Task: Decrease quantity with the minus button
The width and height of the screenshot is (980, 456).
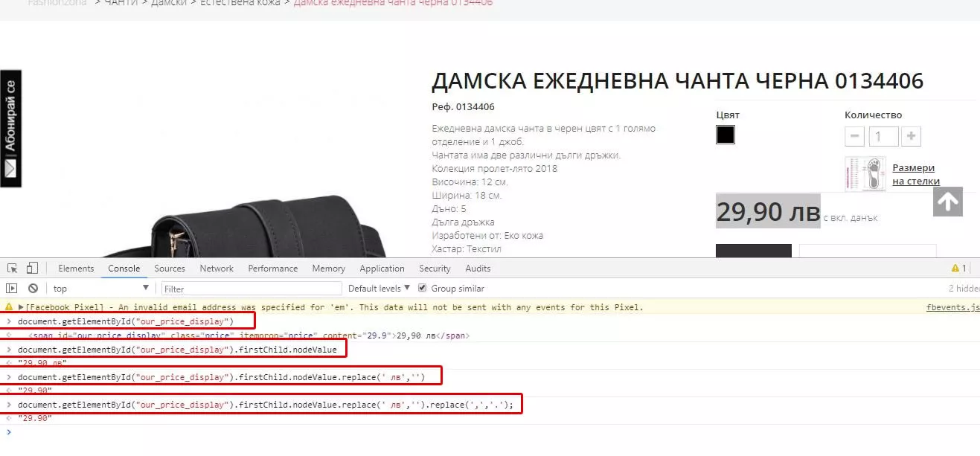Action: tap(855, 137)
